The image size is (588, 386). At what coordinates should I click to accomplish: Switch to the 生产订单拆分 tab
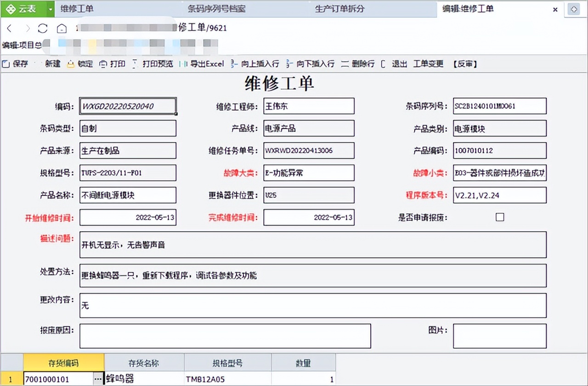click(x=340, y=9)
